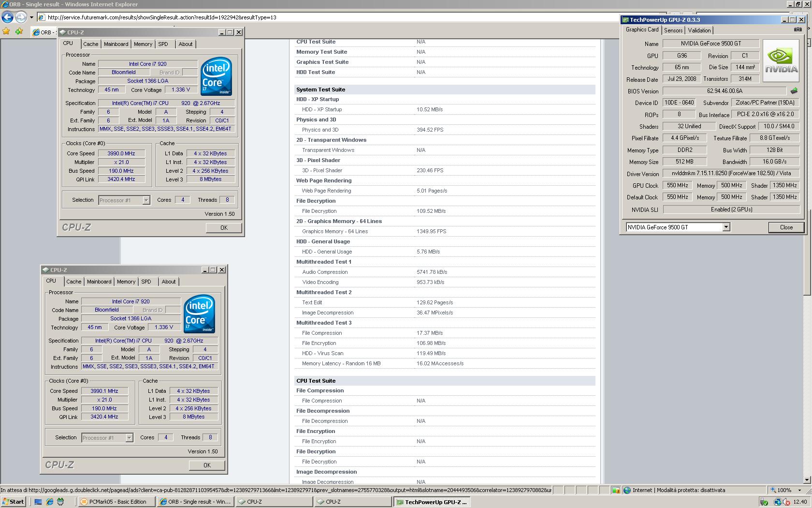Click the page icon in the address bar
Screen dimensions: 812x508
pos(42,17)
